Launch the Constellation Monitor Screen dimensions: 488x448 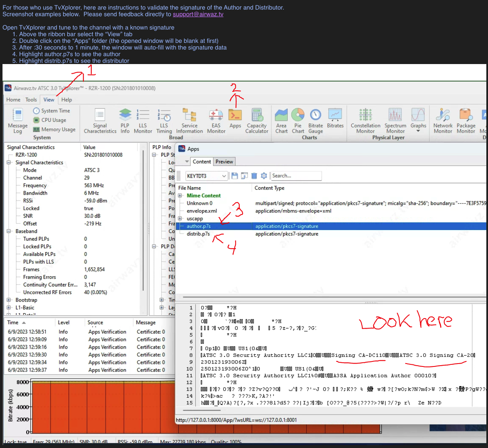365,121
